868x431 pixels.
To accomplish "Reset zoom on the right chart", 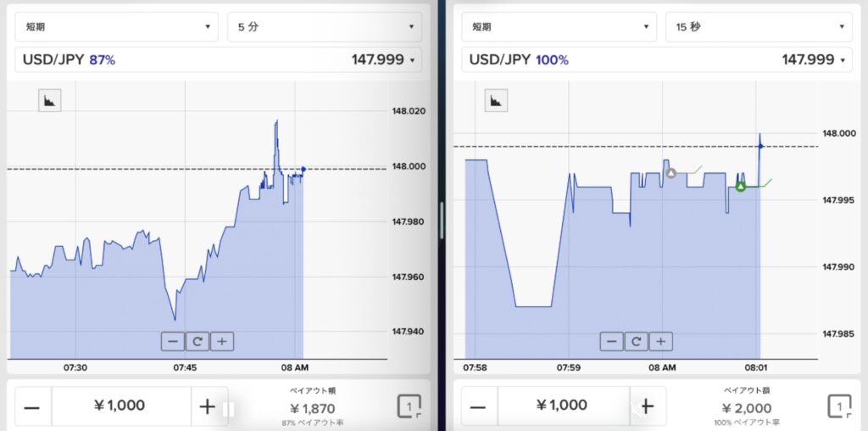I will (636, 341).
